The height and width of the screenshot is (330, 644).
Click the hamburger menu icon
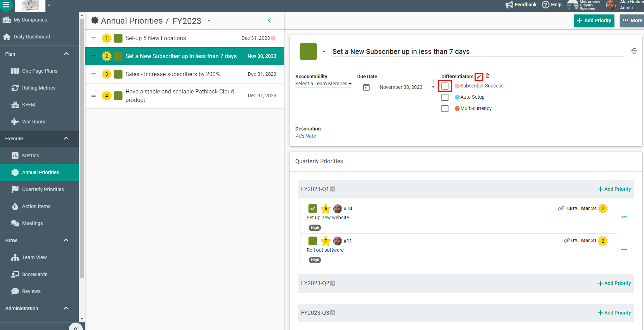(x=6, y=5)
